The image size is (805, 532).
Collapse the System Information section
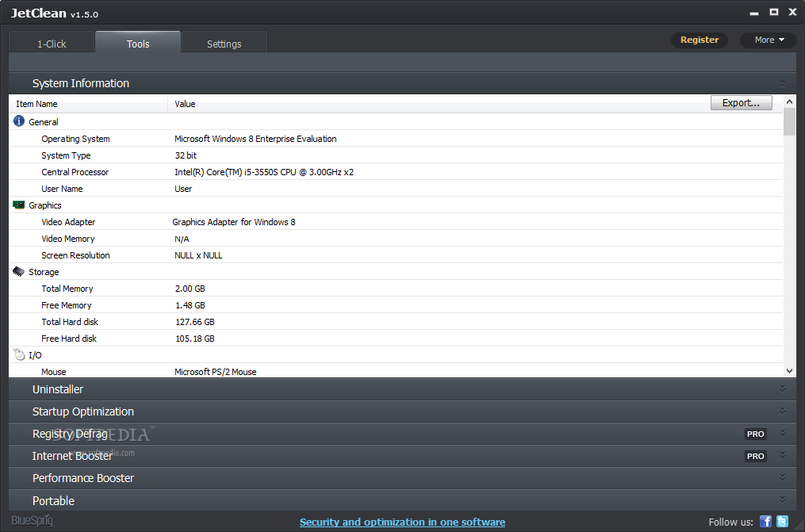[x=782, y=83]
